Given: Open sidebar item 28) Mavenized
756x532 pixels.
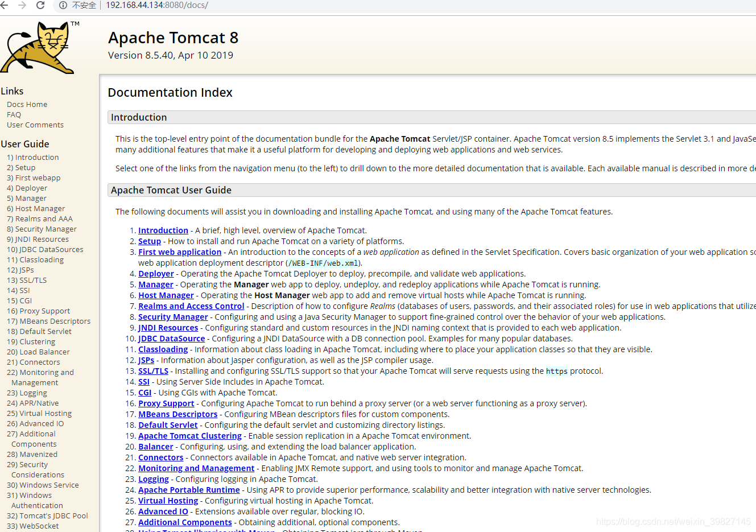Looking at the screenshot, I should click(x=32, y=455).
